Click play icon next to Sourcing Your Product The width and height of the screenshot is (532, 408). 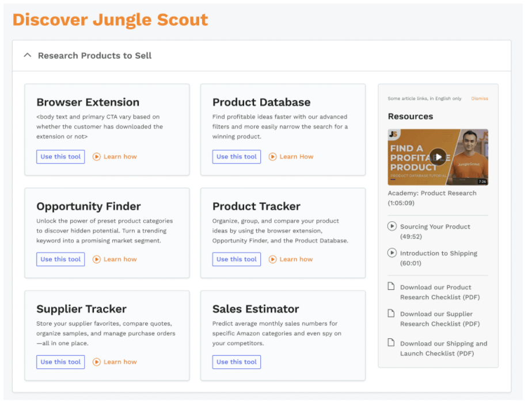(x=392, y=226)
